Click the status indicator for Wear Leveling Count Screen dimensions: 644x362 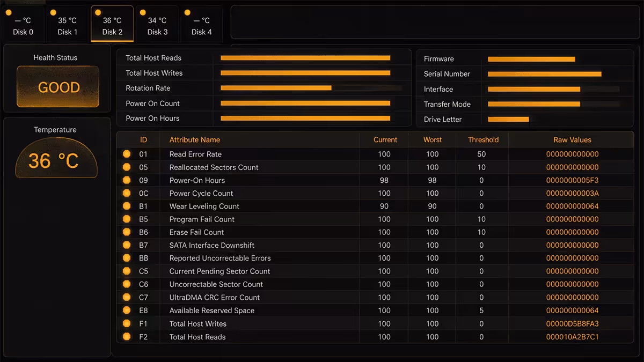[x=127, y=206]
